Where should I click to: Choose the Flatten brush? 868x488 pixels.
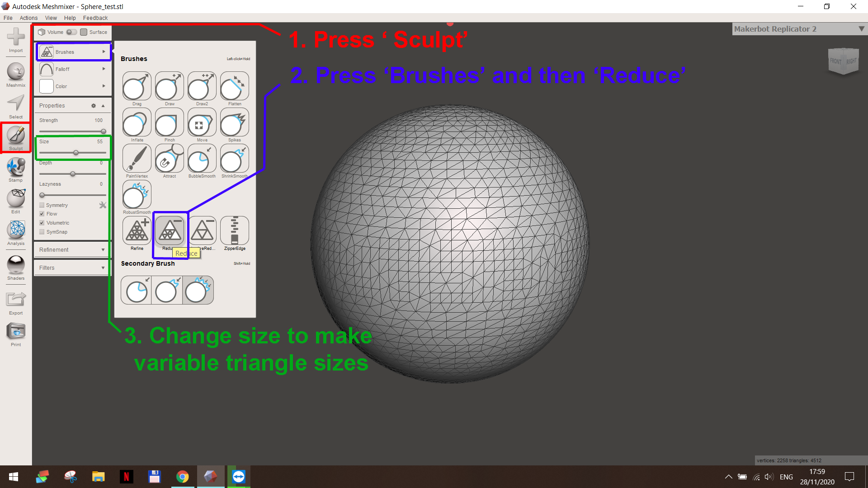[x=234, y=86]
